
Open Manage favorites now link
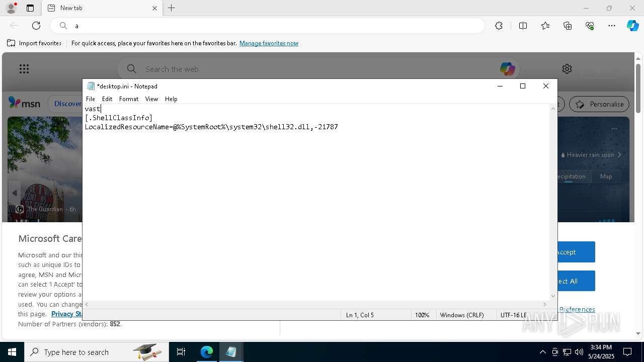click(269, 43)
